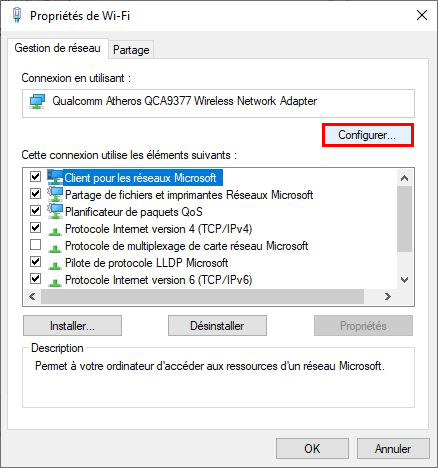
Task: Open the Configurer... adapter settings
Action: pyautogui.click(x=368, y=135)
